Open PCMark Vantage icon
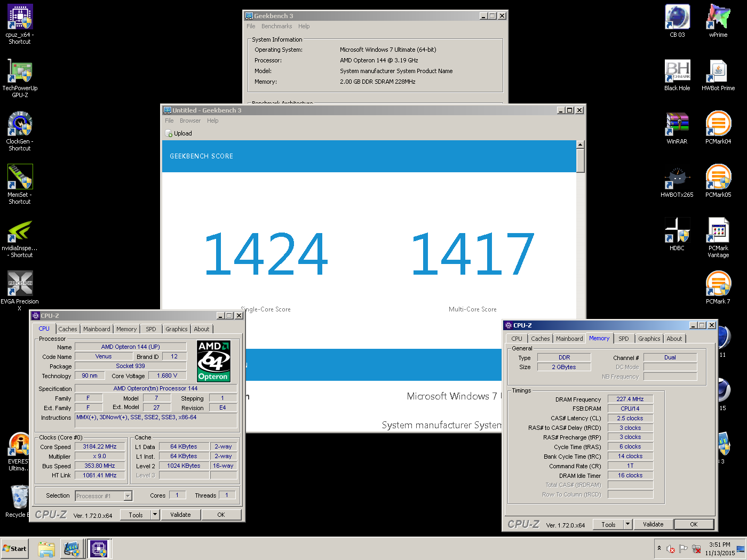The width and height of the screenshot is (747, 560). 718,237
